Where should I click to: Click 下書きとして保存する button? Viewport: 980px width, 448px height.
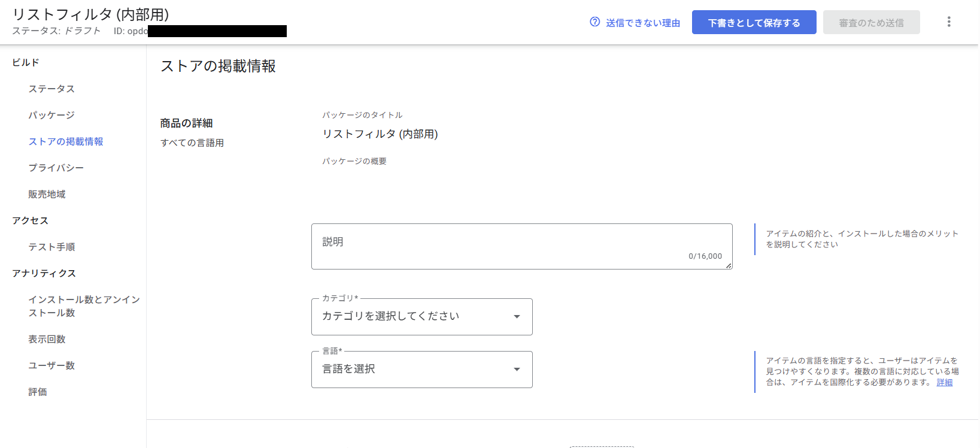coord(754,23)
